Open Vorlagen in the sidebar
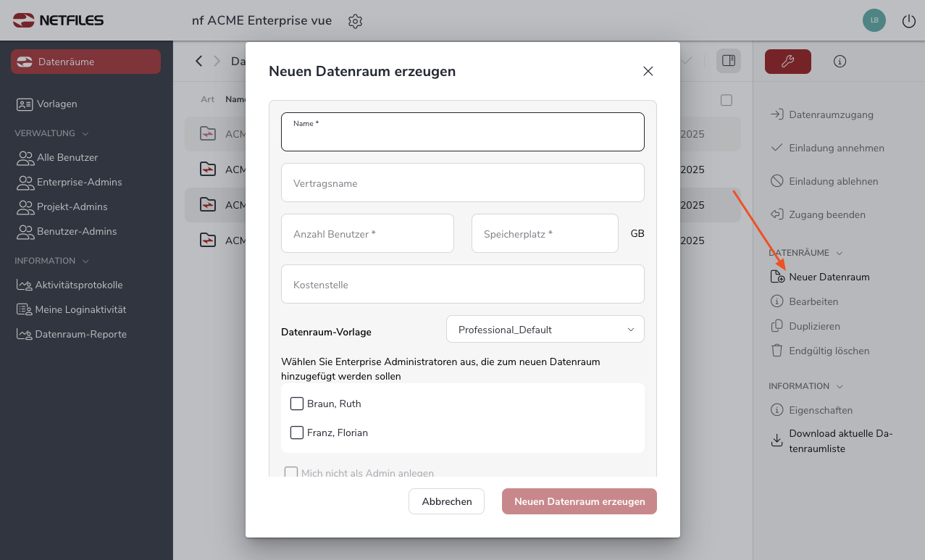The image size is (925, 560). click(x=56, y=104)
